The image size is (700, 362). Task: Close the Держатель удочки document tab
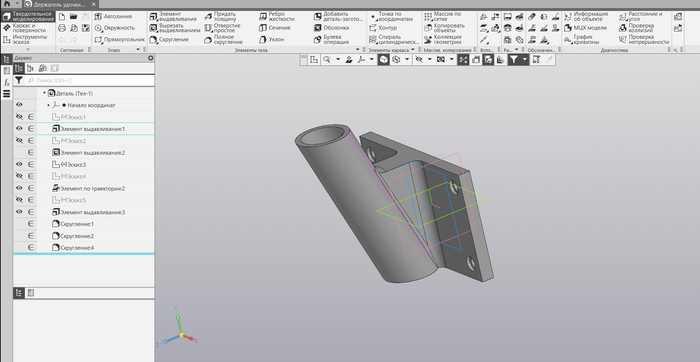[94, 4]
